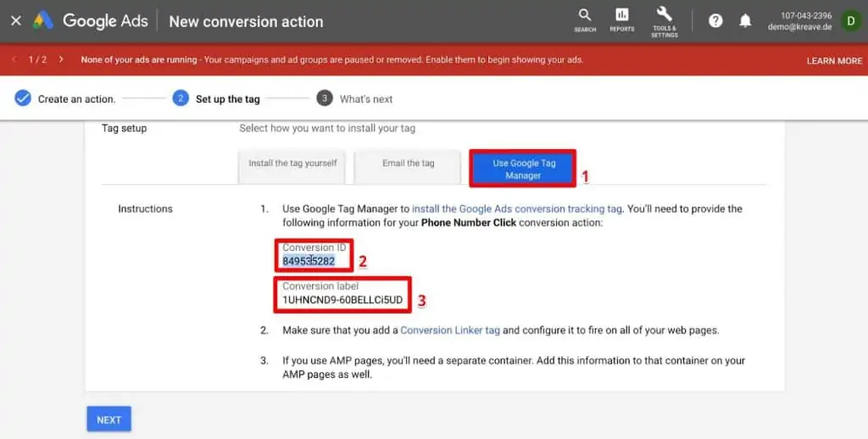Click the Instructions label

[145, 208]
